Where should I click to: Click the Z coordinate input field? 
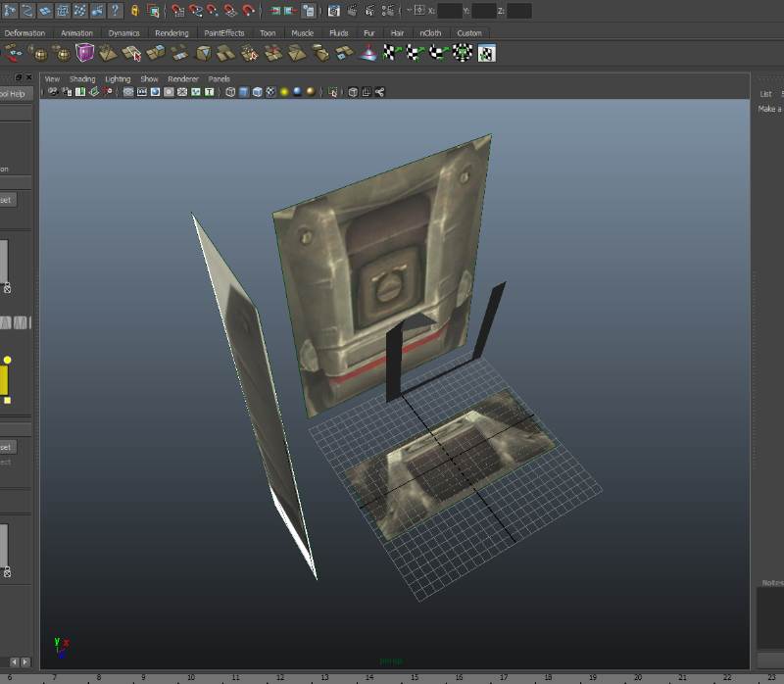(x=519, y=11)
